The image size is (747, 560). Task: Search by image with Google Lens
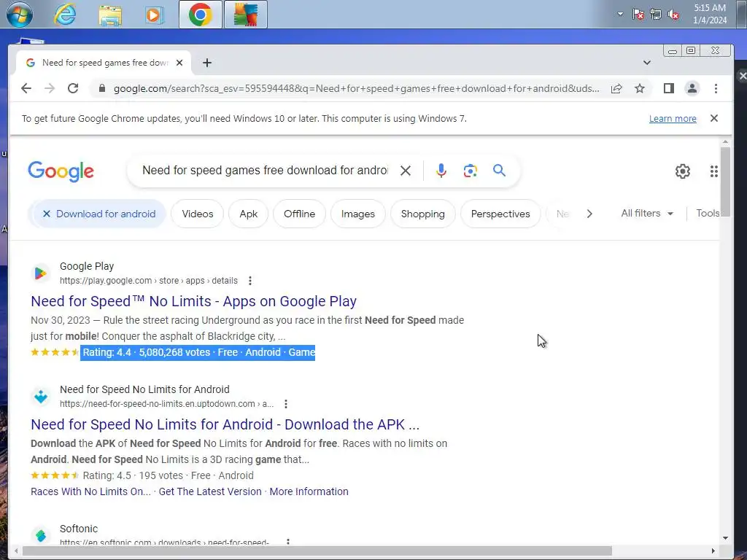coord(471,171)
